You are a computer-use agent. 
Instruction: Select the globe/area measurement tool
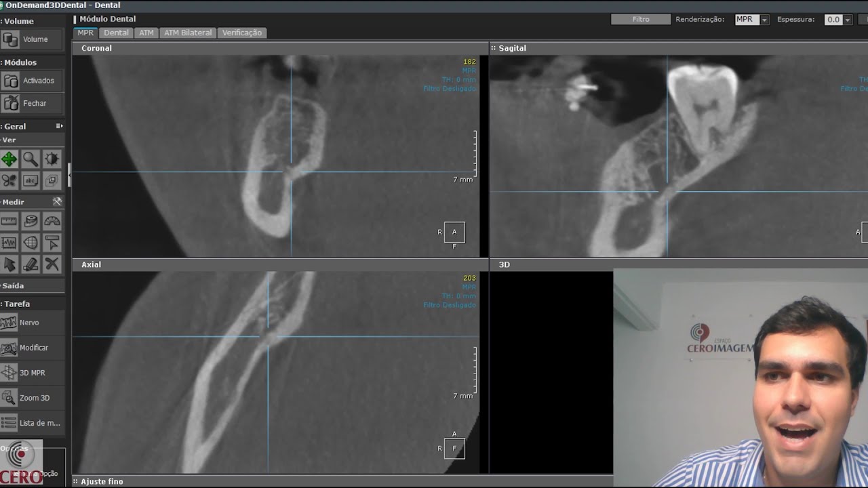31,243
